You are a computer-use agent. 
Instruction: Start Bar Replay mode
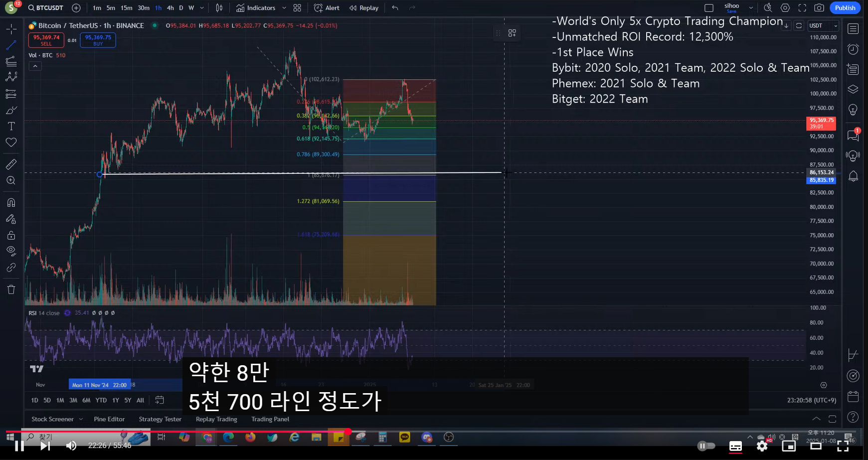click(364, 8)
